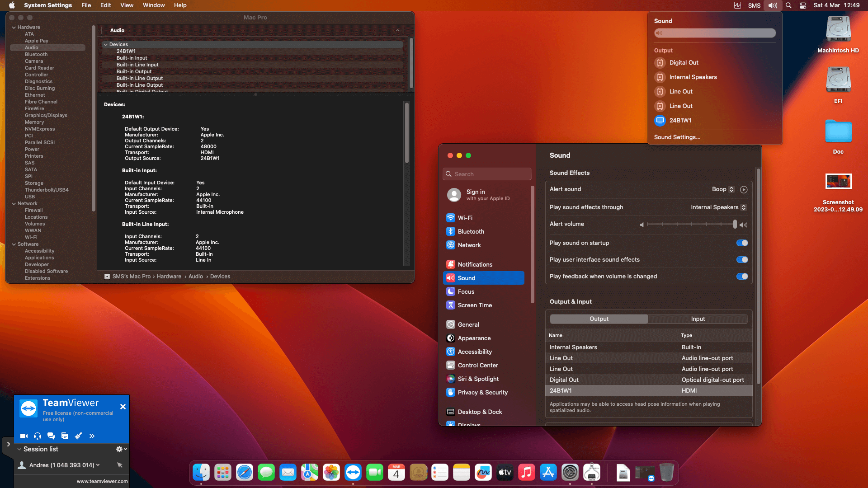Open Control Center in menu bar

coord(803,5)
